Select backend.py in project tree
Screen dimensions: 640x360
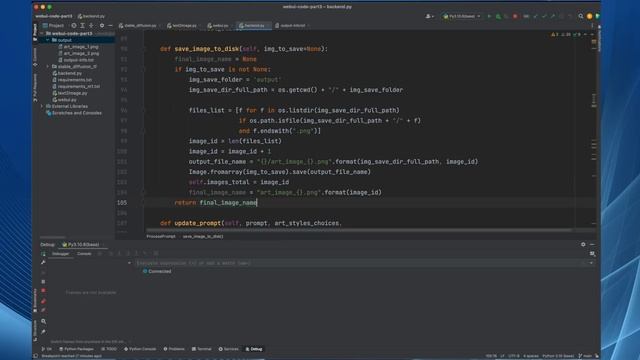coord(67,73)
